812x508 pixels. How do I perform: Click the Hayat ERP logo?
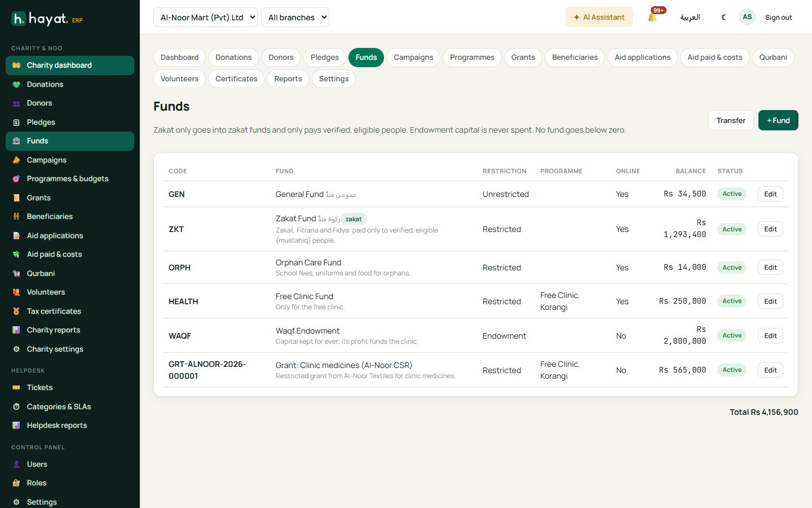coord(47,19)
